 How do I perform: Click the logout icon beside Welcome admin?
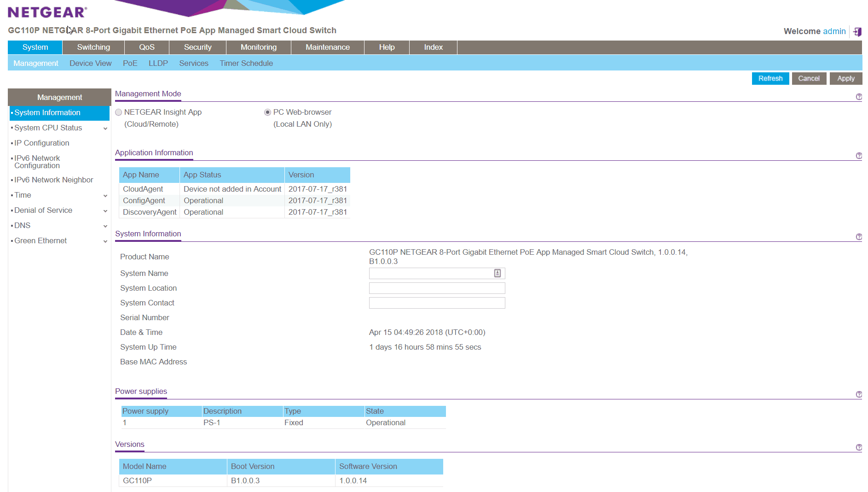point(857,31)
